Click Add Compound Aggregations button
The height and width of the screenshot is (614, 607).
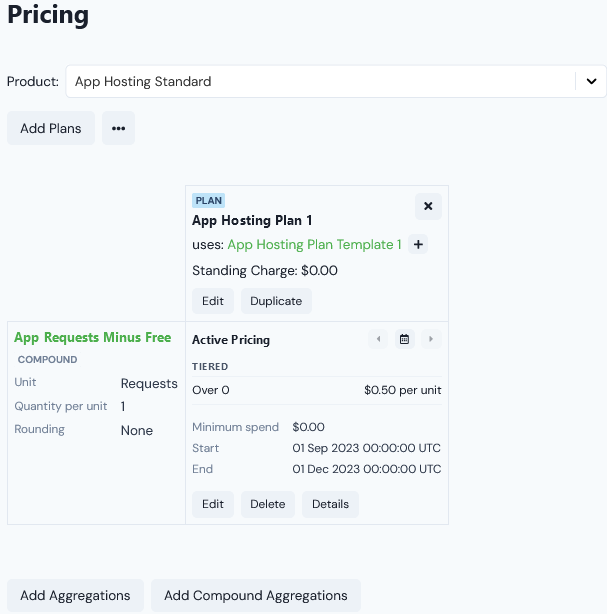pos(256,595)
